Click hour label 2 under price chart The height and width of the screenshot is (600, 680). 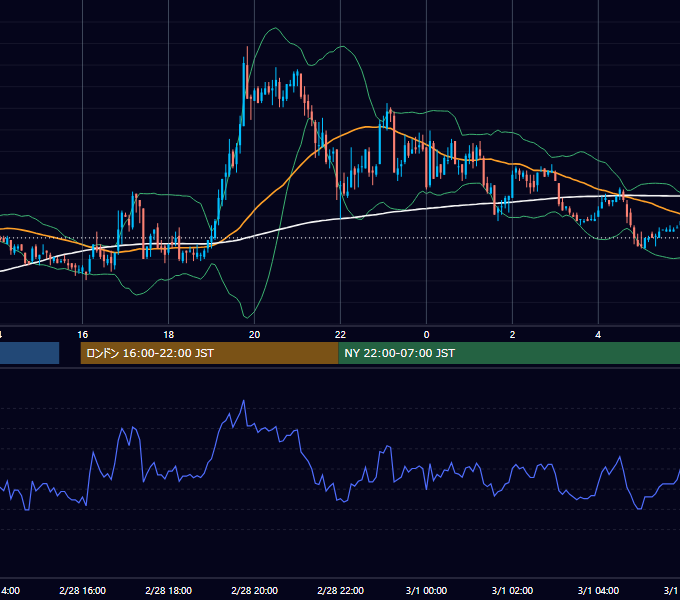pyautogui.click(x=512, y=335)
